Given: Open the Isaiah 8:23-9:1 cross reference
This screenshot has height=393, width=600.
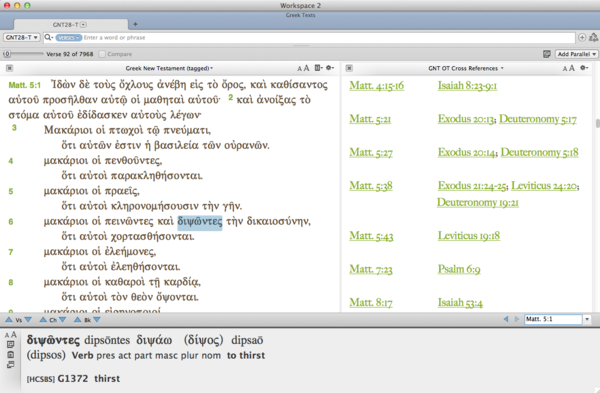Looking at the screenshot, I should [x=467, y=86].
